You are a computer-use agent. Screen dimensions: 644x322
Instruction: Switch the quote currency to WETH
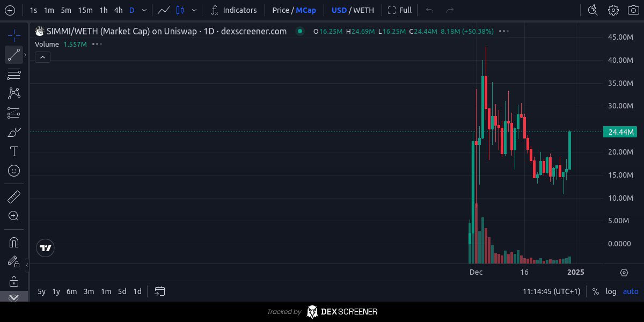click(x=364, y=10)
